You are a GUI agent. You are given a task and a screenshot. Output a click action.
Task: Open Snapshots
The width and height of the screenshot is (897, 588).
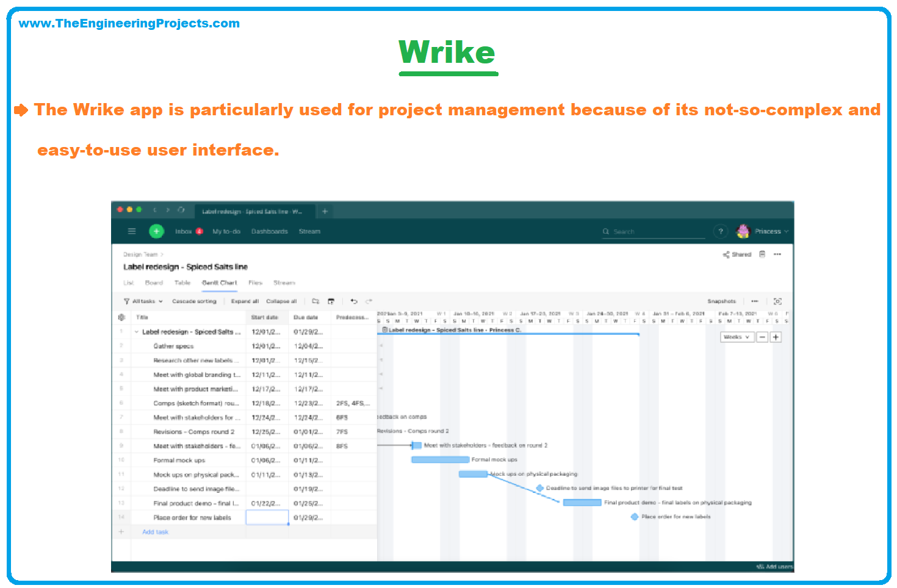pos(722,301)
